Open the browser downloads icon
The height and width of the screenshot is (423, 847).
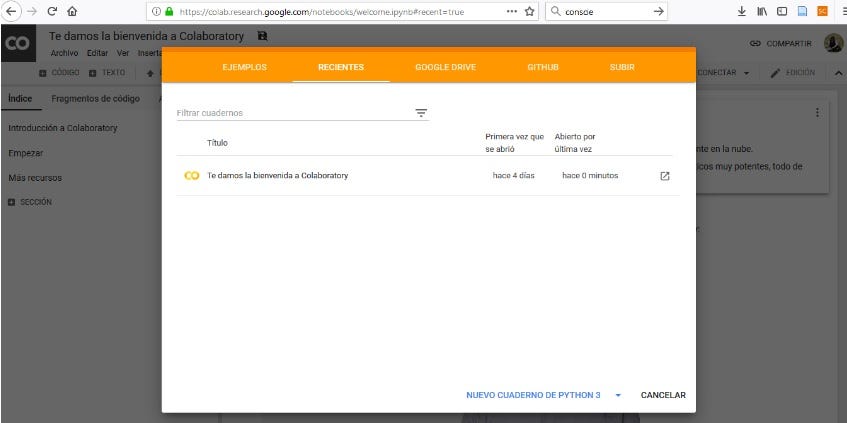pyautogui.click(x=742, y=11)
